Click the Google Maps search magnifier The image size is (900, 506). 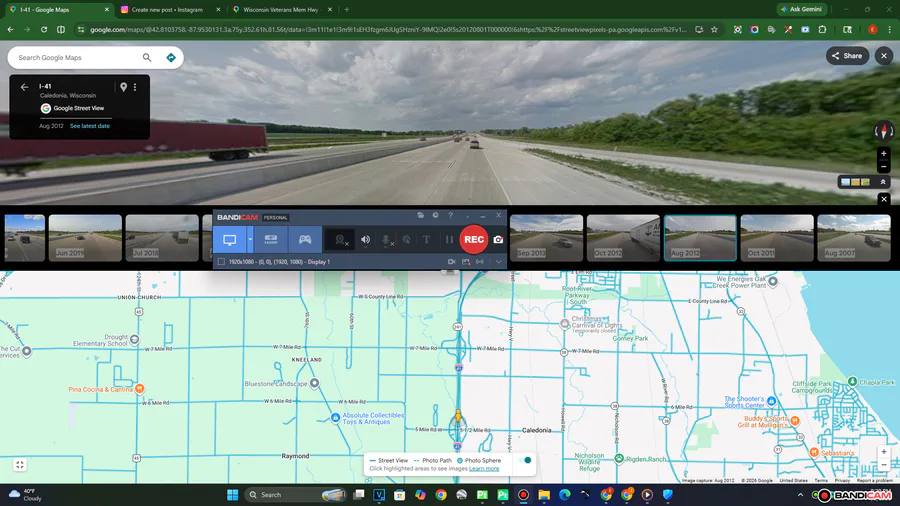[147, 57]
